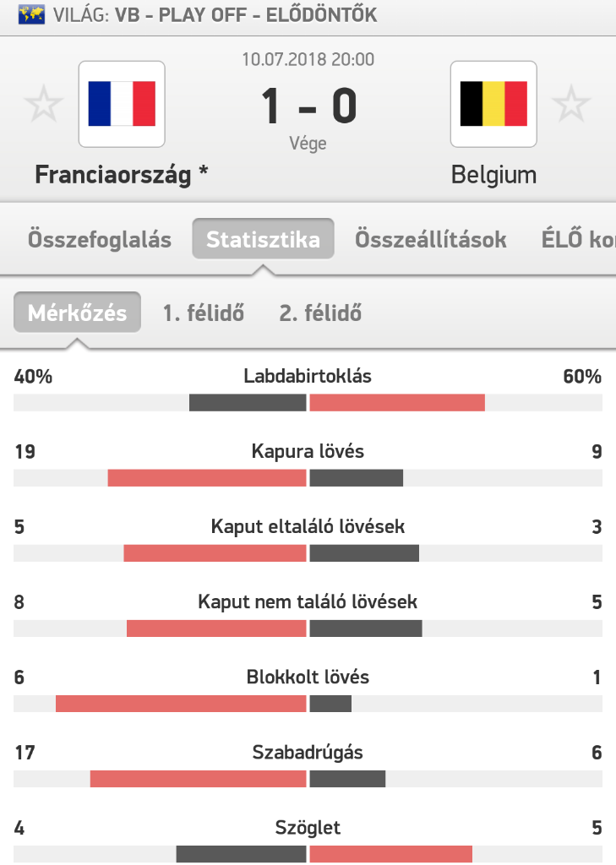Open Belgium team flag logo
Image resolution: width=616 pixels, height=865 pixels.
click(x=493, y=104)
